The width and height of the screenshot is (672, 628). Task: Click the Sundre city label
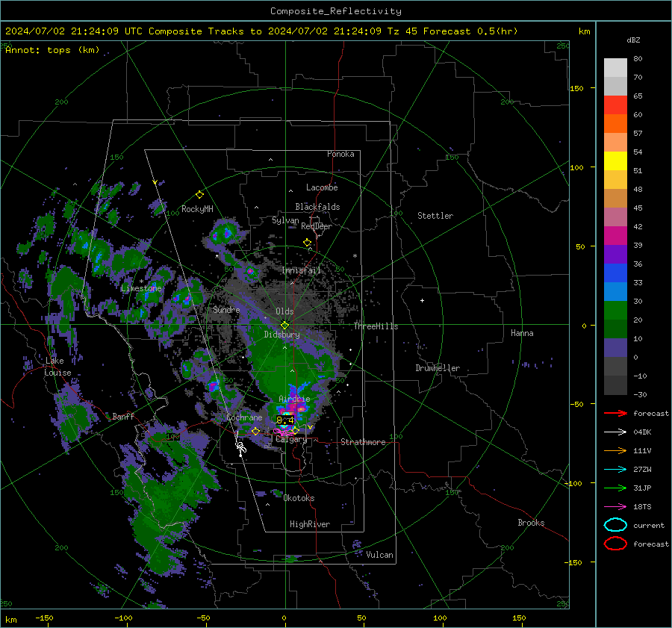[x=226, y=309]
